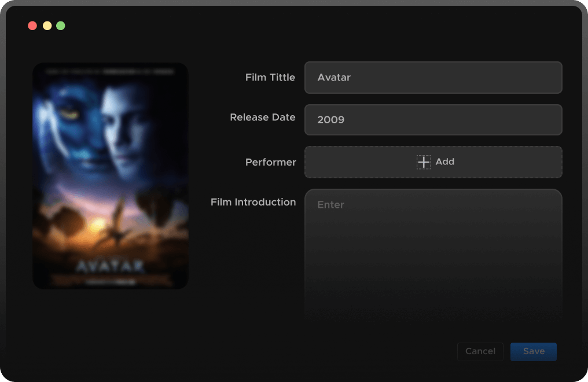Screen dimensions: 588x382
Task: Click into the Release Date field
Action: [433, 120]
